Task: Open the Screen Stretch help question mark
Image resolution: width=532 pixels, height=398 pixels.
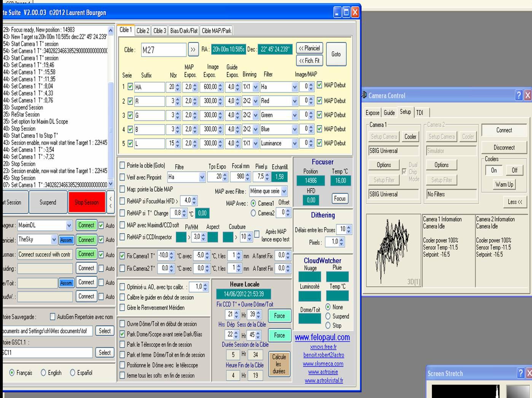Action: [x=521, y=373]
